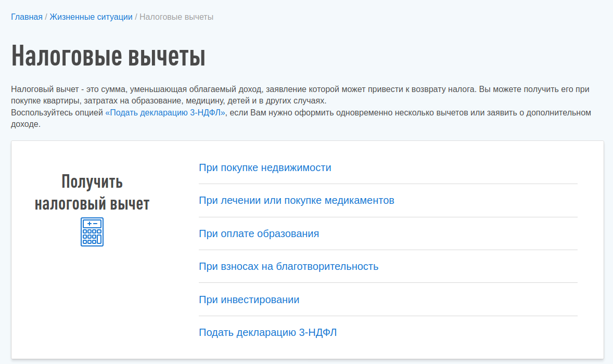Viewport: 613px width, 364px height.
Task: Click the words "дополнительном доходе" in the description
Action: [561, 113]
